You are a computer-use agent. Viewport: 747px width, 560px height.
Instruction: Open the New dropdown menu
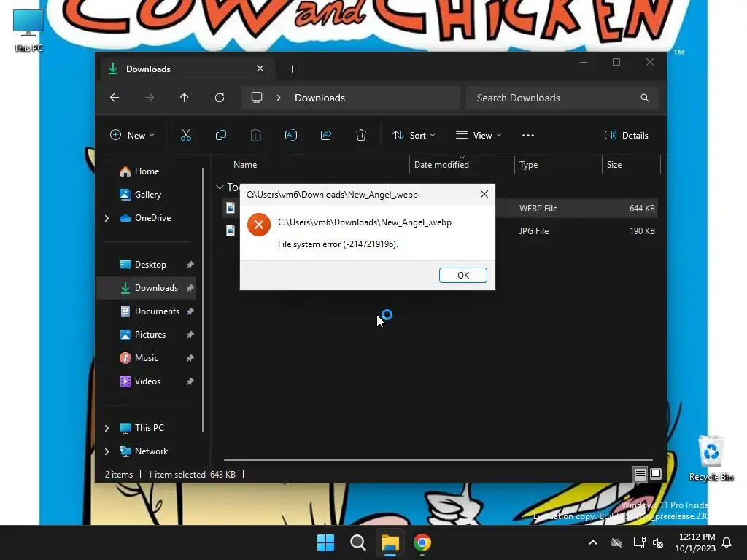pos(132,135)
